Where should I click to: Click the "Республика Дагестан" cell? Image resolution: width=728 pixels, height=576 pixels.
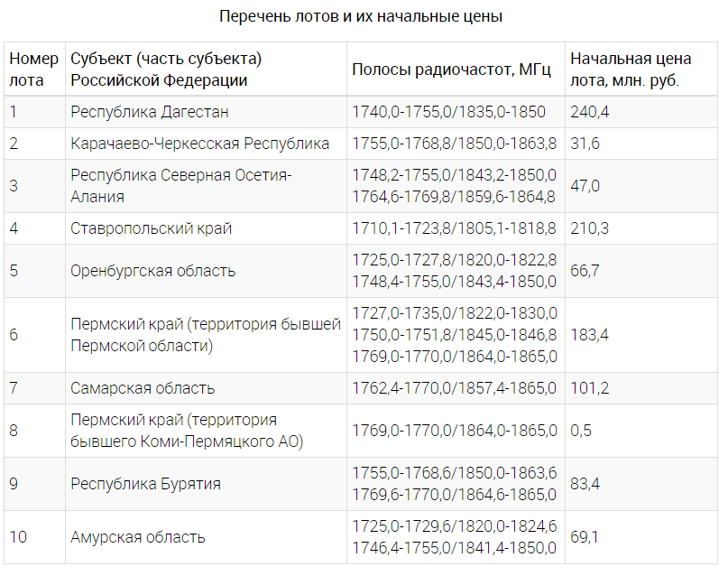[x=150, y=112]
